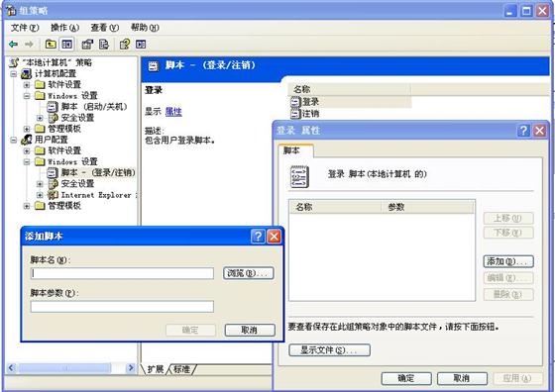Click the scrollbar left arrow in tree pane
Viewport: 555px width, 392px height.
click(x=11, y=368)
